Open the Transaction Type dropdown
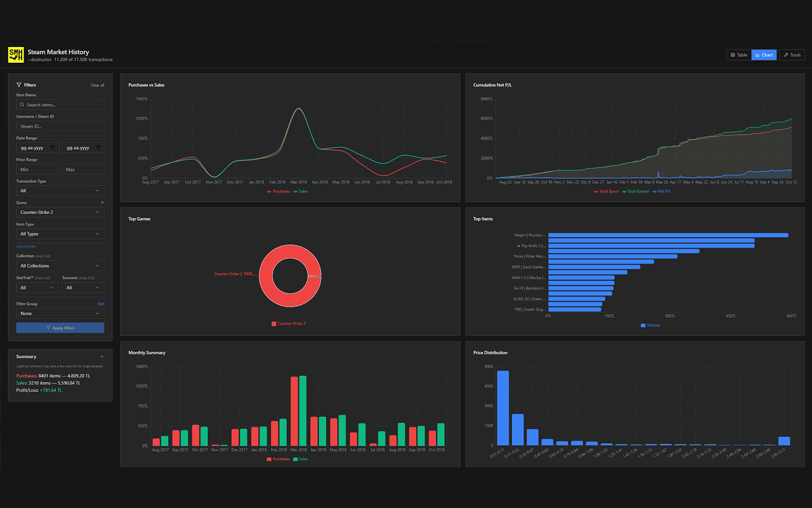812x508 pixels. 60,190
